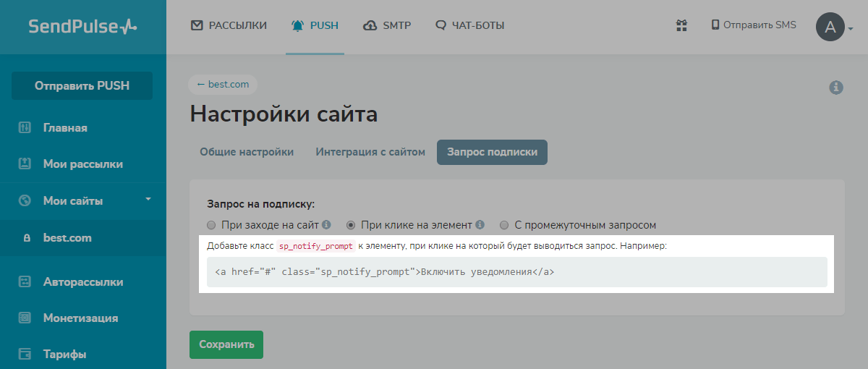Click the Отправить PUSH button

tap(82, 85)
